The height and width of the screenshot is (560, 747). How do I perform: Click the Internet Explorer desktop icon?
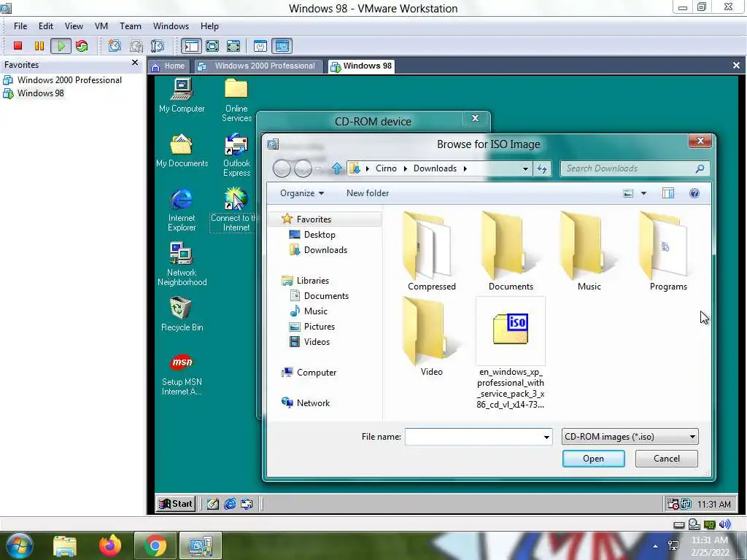point(182,210)
